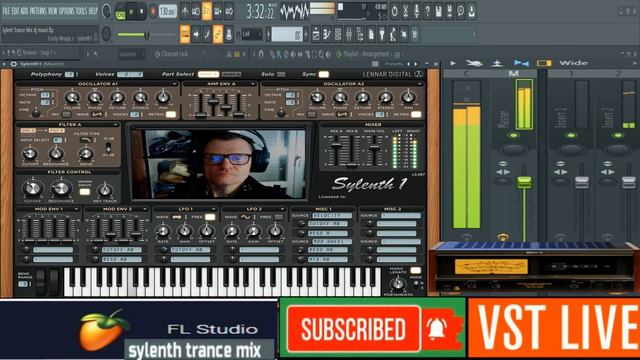
Task: Click the tempo display field
Action: coord(167,11)
